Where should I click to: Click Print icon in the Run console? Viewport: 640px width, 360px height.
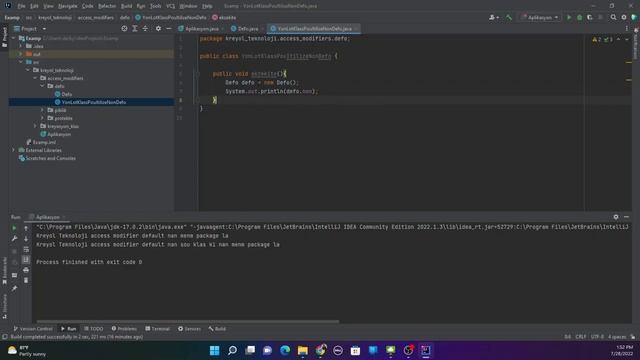(26, 270)
